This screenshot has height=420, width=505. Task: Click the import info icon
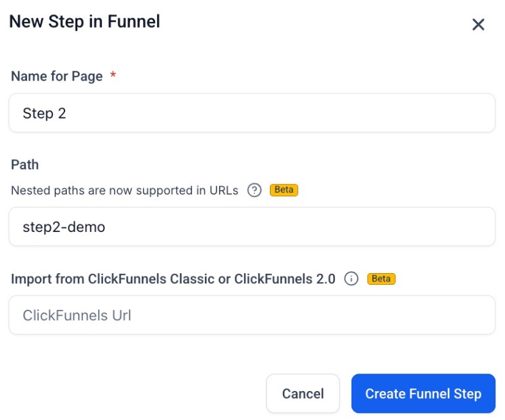tap(351, 278)
